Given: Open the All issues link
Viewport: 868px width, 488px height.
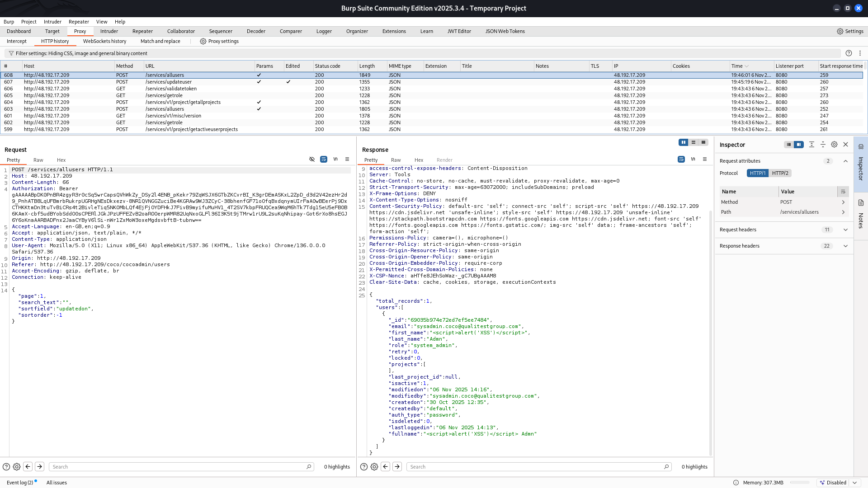Looking at the screenshot, I should pos(57,483).
